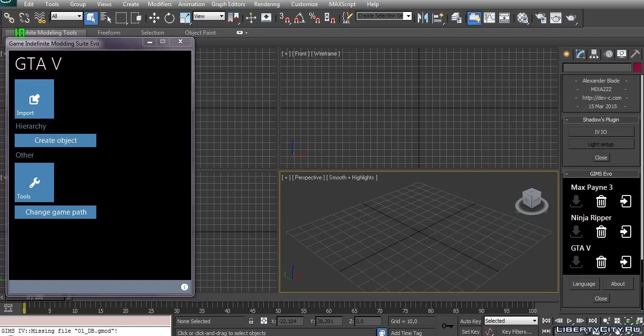The height and width of the screenshot is (336, 644).
Task: Pick the Select and Rotate tool
Action: click(169, 18)
